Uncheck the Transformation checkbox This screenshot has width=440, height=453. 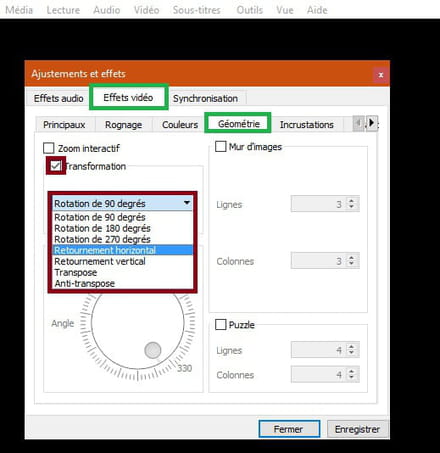pos(55,166)
